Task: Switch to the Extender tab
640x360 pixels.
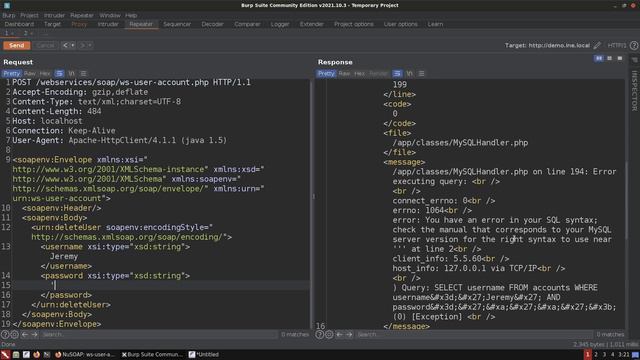Action: coord(312,24)
